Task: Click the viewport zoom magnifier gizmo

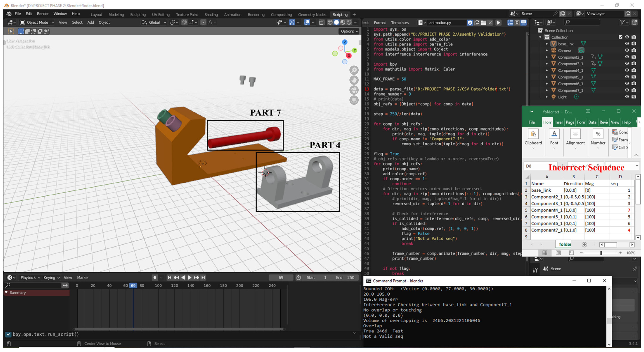Action: coord(354,70)
